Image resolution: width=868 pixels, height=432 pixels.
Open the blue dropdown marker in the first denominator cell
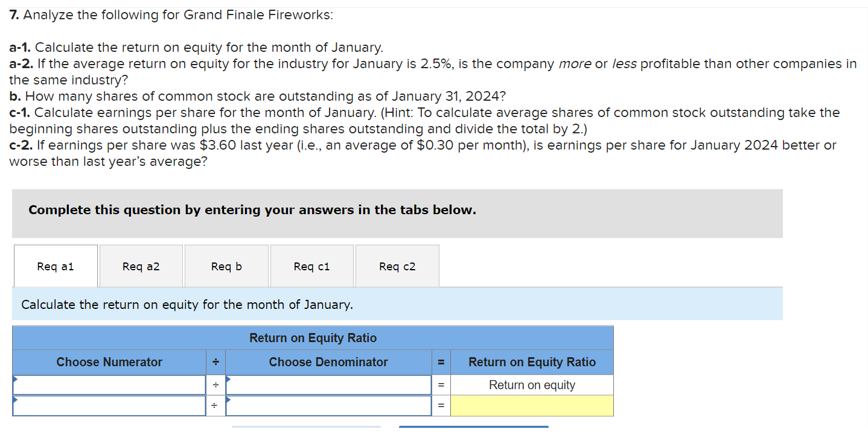point(228,379)
